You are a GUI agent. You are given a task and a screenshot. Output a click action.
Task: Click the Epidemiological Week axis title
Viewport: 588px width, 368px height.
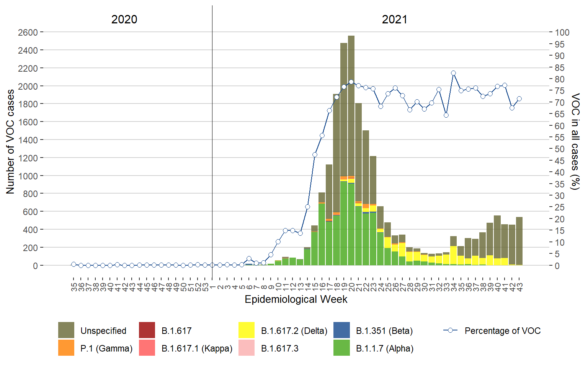point(296,299)
